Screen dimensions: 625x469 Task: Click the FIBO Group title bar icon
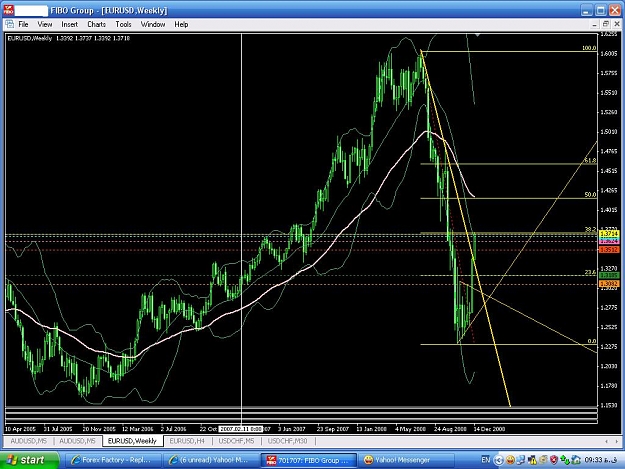[x=8, y=10]
